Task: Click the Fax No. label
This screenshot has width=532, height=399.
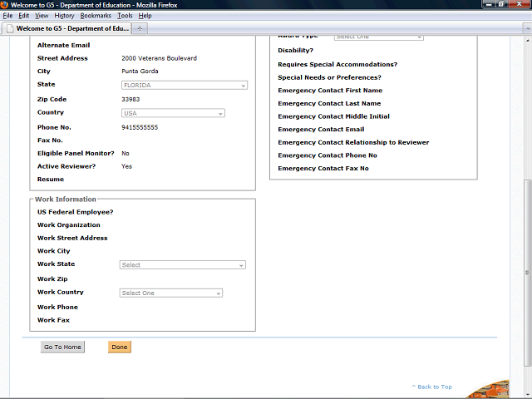Action: [x=50, y=140]
